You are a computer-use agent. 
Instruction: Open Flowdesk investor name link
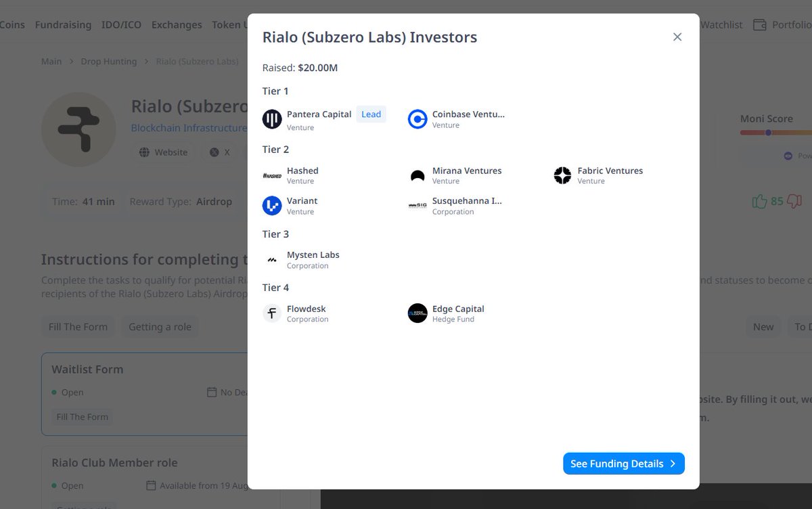(307, 309)
